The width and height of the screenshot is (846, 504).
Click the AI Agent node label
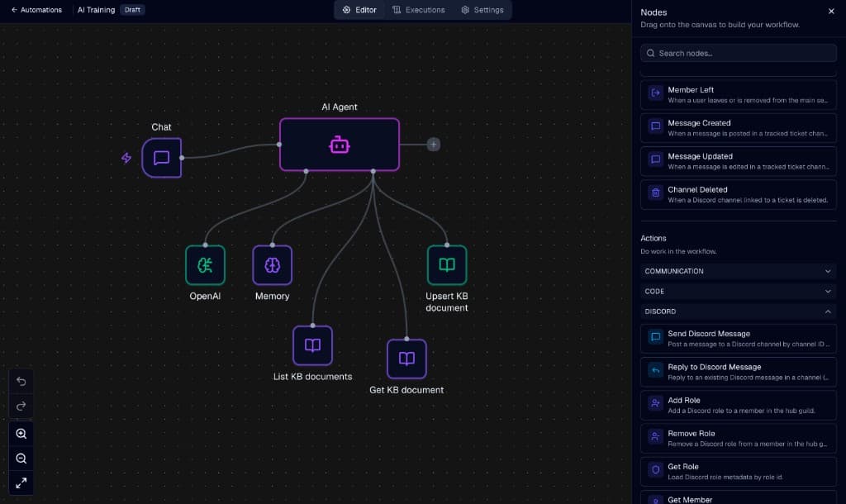click(340, 107)
